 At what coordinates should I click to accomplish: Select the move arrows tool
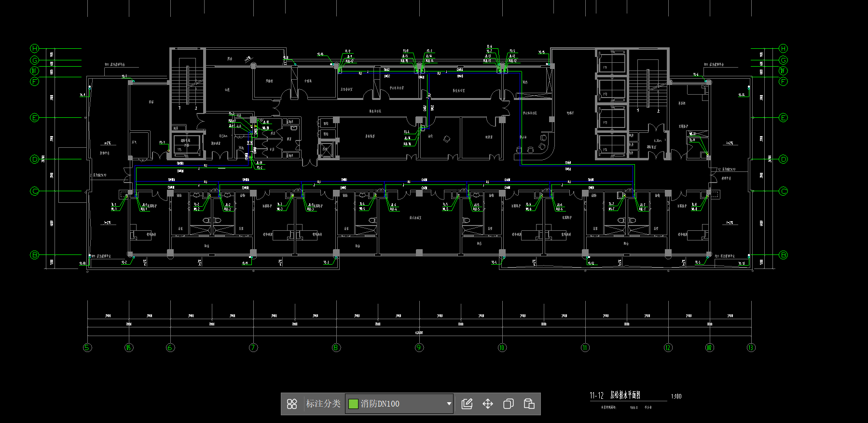(x=488, y=404)
